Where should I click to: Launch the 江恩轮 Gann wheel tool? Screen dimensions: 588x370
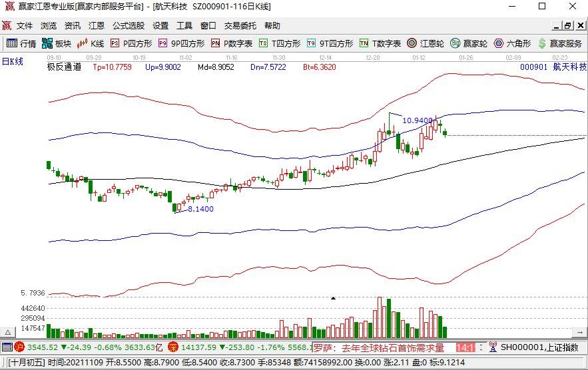point(426,43)
